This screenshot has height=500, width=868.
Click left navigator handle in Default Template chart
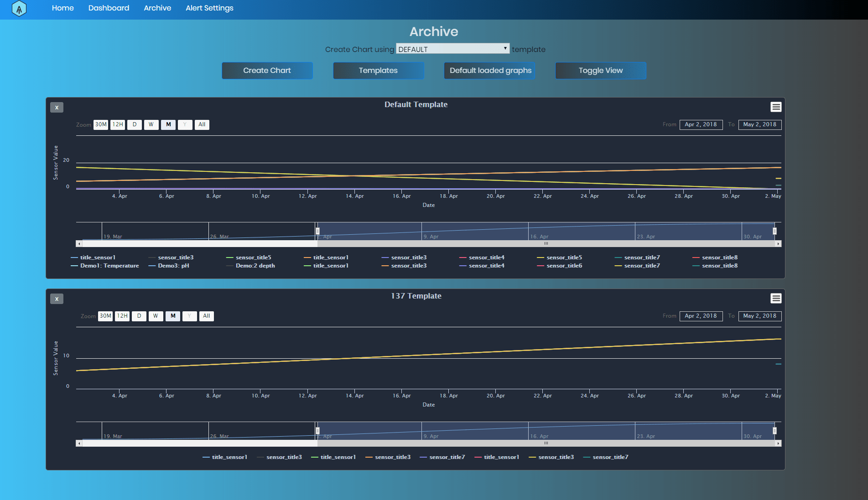pos(317,231)
